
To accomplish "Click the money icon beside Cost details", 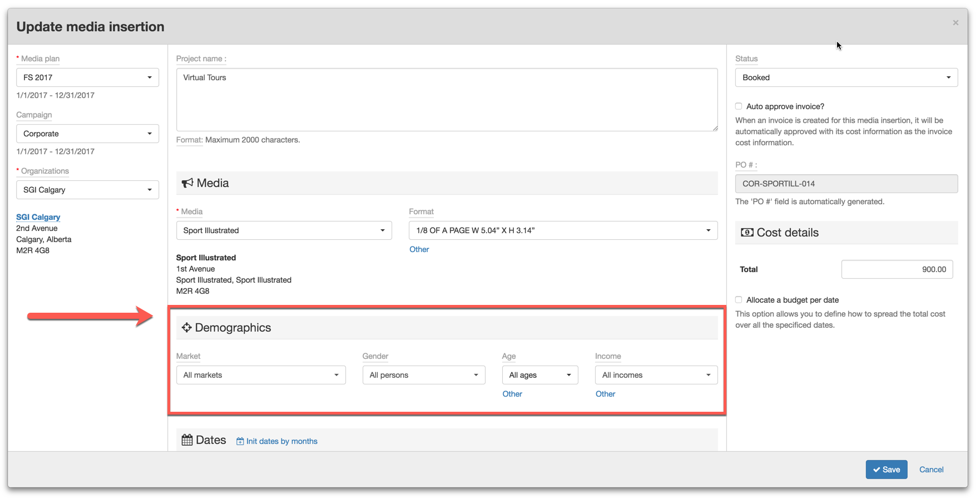I will [x=747, y=233].
